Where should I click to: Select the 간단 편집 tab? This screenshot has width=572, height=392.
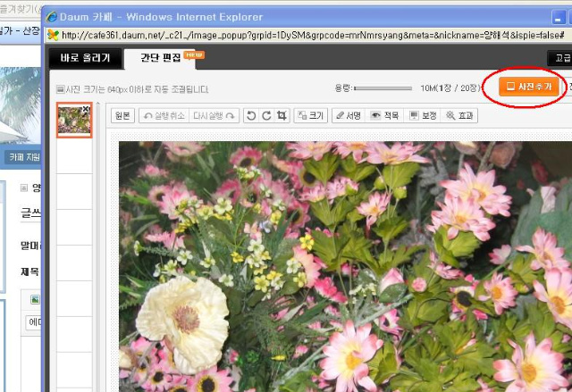161,58
